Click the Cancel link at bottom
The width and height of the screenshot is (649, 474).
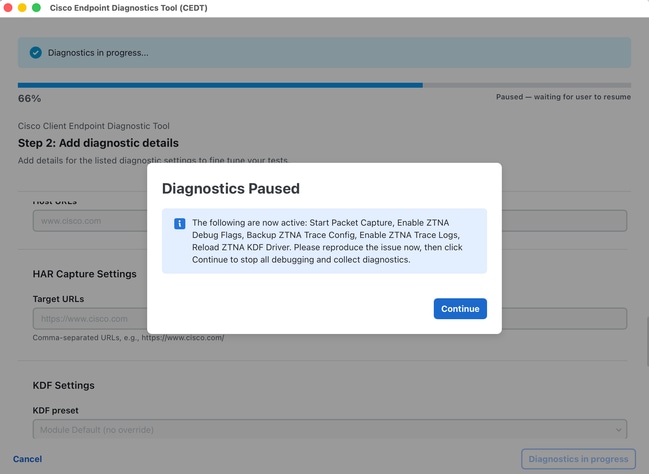pos(27,459)
